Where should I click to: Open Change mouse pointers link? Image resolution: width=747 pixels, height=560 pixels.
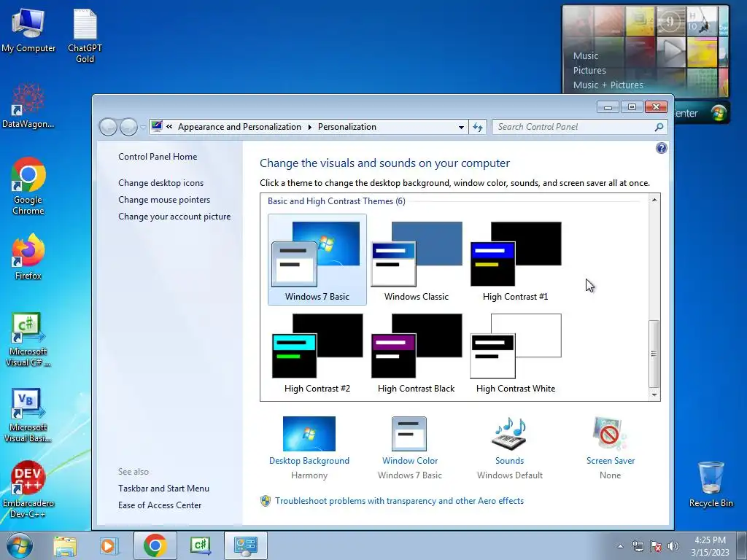[x=164, y=200]
